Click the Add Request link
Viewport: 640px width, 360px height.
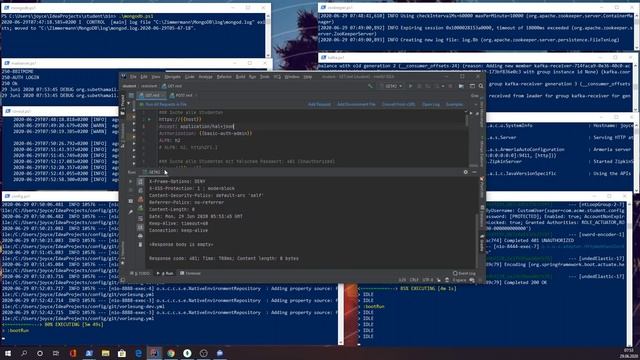(319, 104)
